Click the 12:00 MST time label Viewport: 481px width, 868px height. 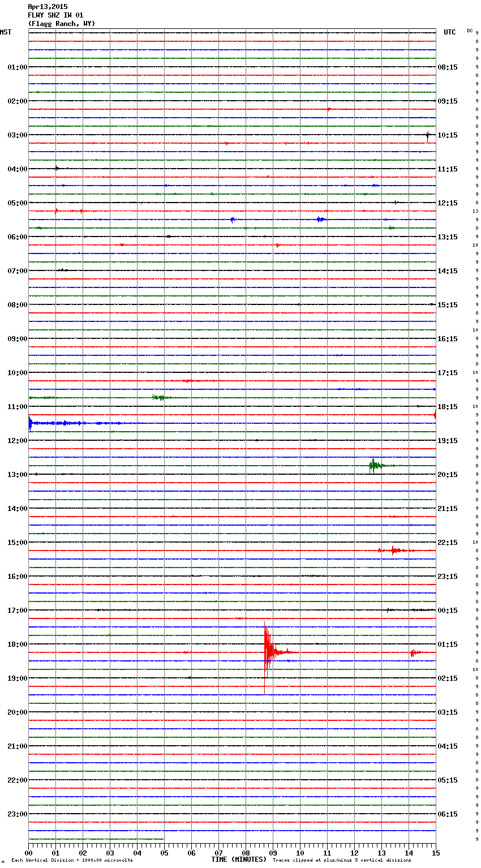tap(17, 441)
